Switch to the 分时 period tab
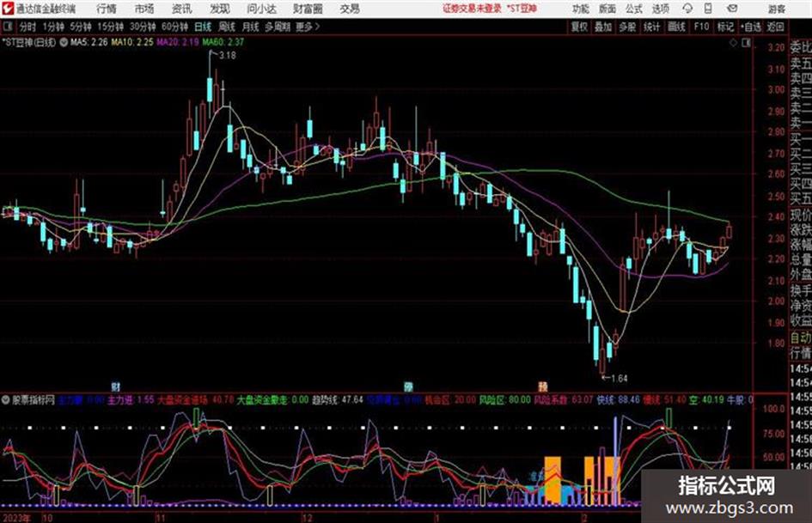Image resolution: width=812 pixels, height=523 pixels. [x=28, y=27]
